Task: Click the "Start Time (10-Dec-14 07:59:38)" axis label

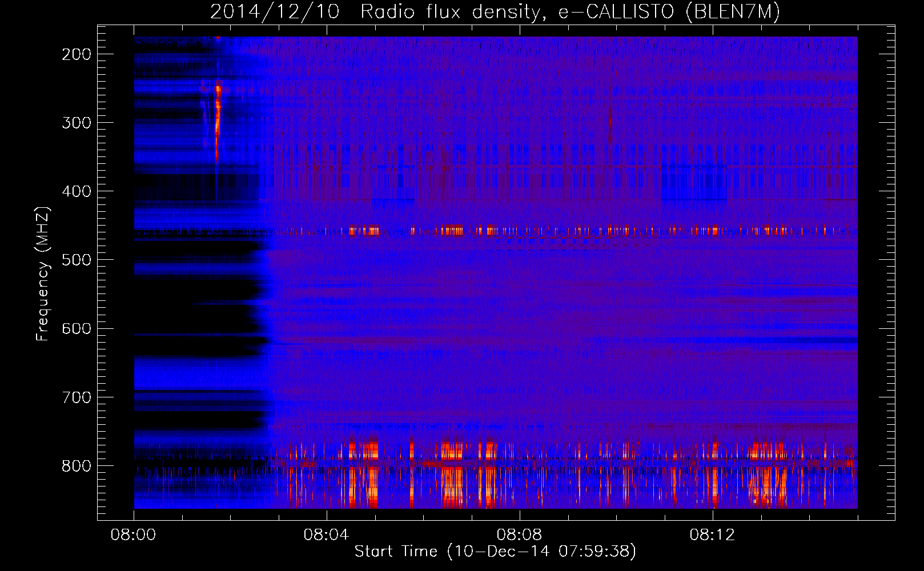Action: [x=495, y=552]
